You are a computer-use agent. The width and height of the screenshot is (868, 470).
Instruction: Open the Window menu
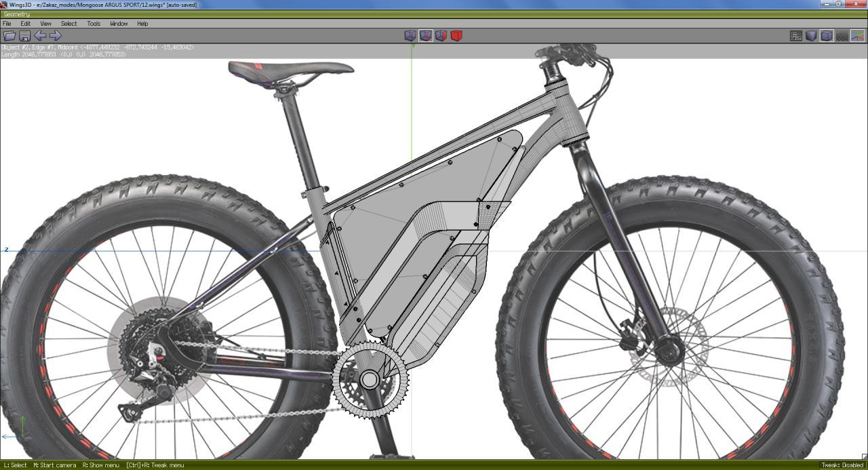click(x=119, y=24)
